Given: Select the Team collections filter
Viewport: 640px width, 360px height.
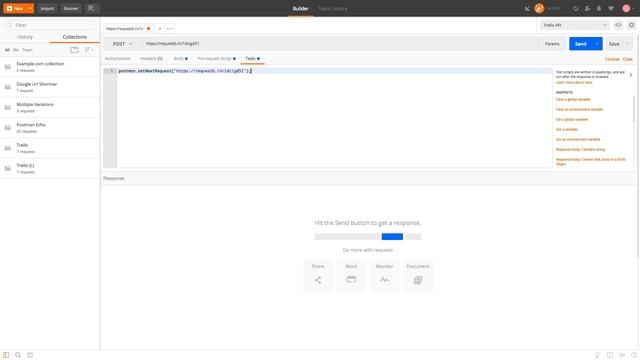Looking at the screenshot, I should pyautogui.click(x=27, y=50).
